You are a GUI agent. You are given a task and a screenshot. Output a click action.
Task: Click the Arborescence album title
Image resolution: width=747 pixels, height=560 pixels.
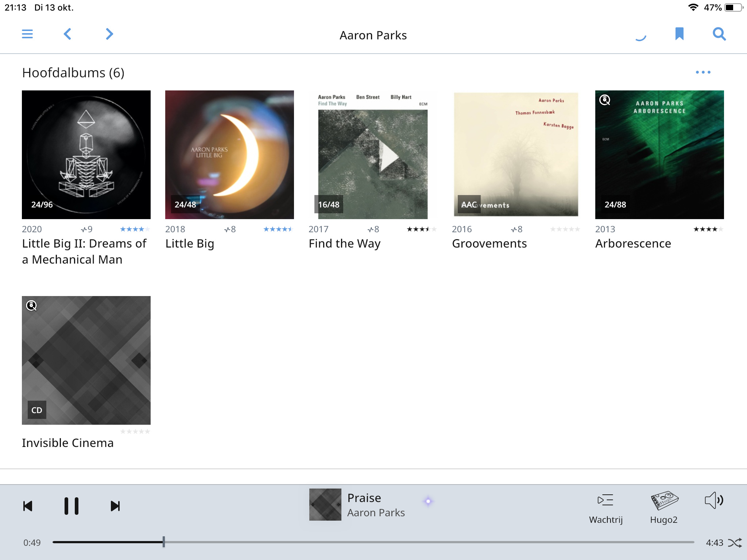(633, 244)
